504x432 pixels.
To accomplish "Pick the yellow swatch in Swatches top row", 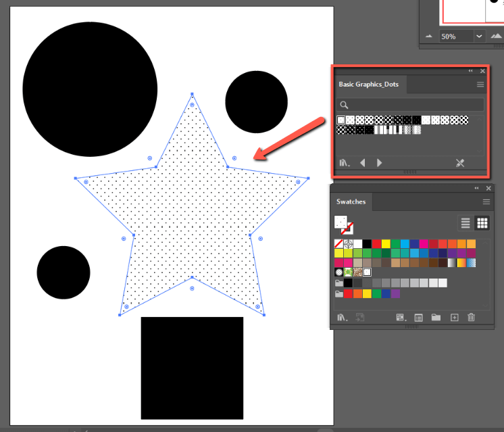I will click(386, 244).
